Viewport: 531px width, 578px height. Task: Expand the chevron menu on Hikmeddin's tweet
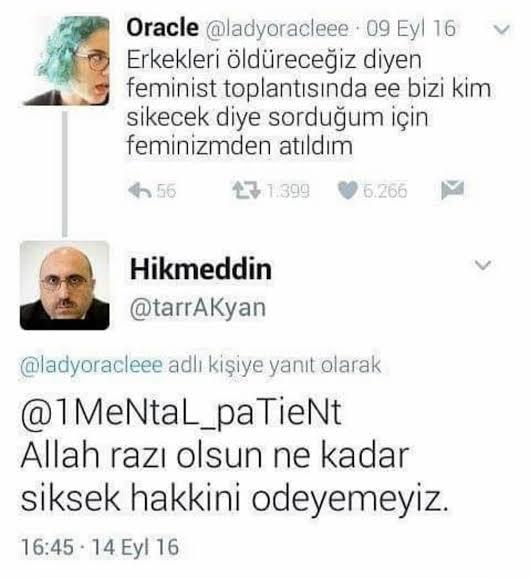click(x=483, y=265)
